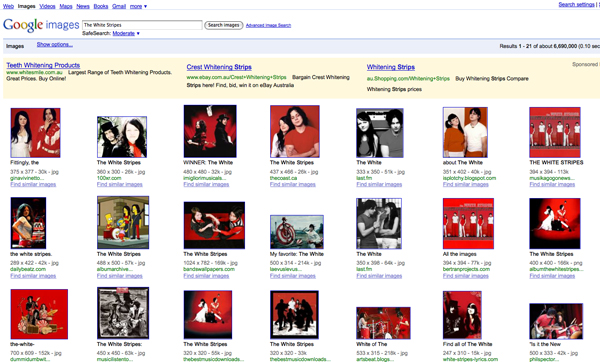Image resolution: width=600 pixels, height=362 pixels.
Task: Open the albumthewhitestripes result thumbnail
Action: (555, 223)
